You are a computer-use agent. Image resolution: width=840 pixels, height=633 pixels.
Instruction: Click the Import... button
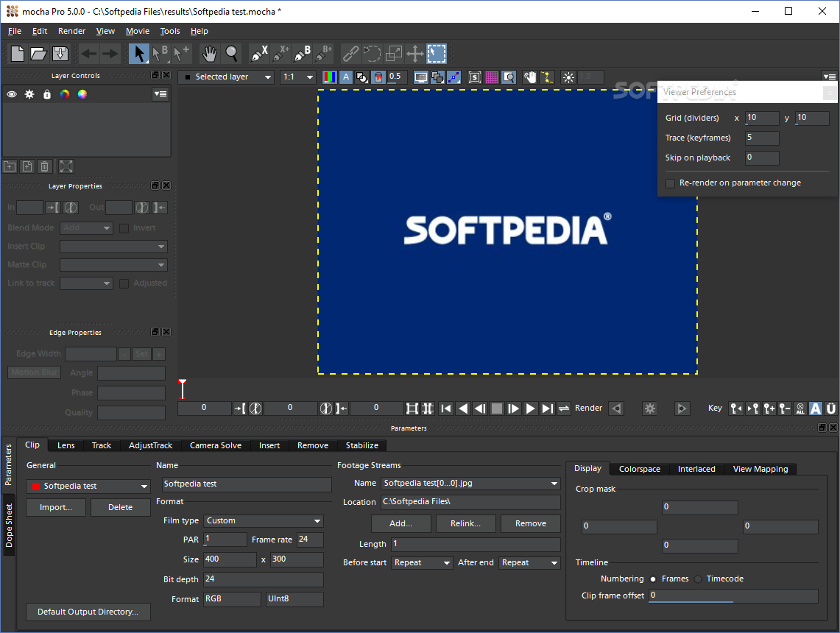56,508
